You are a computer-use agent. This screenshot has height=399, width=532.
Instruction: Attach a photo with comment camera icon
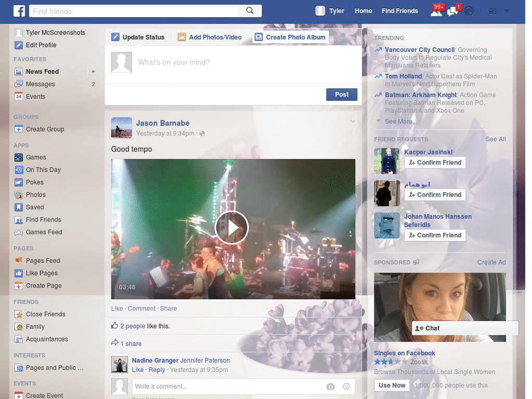pyautogui.click(x=330, y=387)
